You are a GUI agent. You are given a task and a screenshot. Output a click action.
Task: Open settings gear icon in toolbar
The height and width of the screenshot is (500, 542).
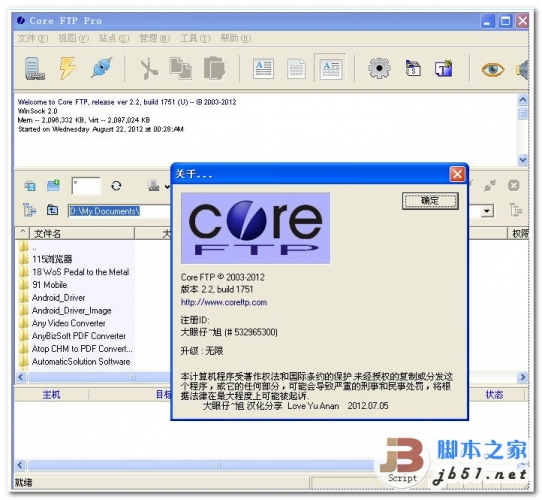click(x=379, y=68)
